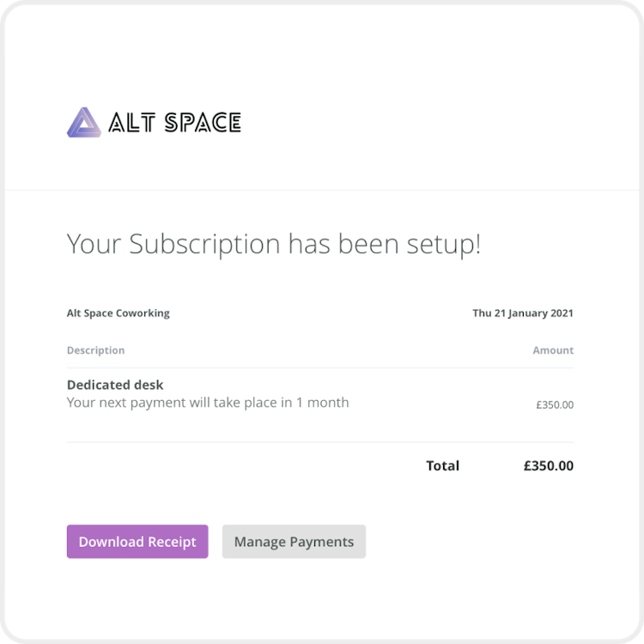Click the word Receipt on the purple button
The width and height of the screenshot is (644, 644).
(172, 542)
